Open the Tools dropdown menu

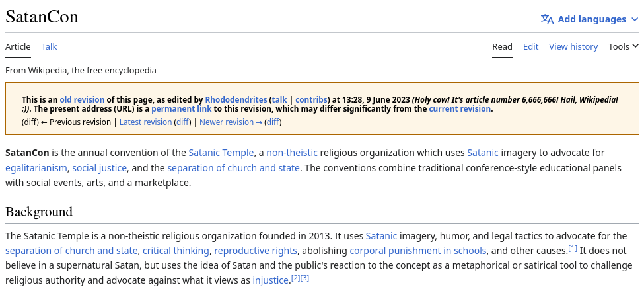pyautogui.click(x=624, y=46)
